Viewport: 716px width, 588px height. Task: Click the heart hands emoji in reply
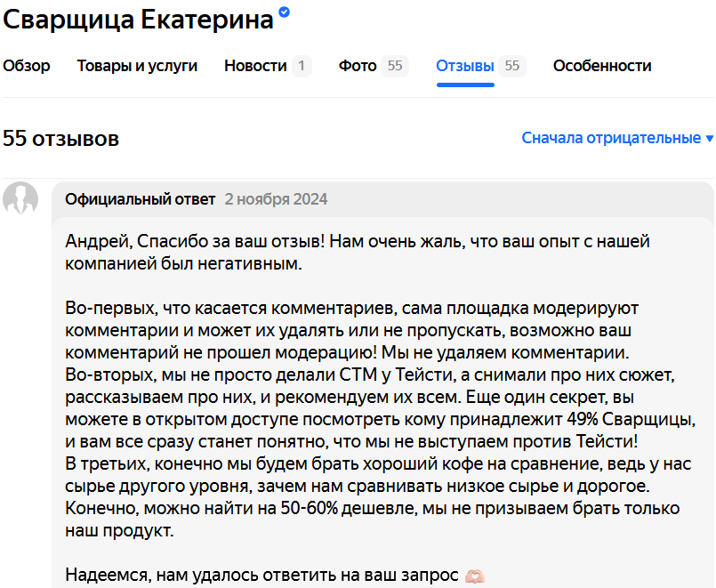pyautogui.click(x=475, y=576)
